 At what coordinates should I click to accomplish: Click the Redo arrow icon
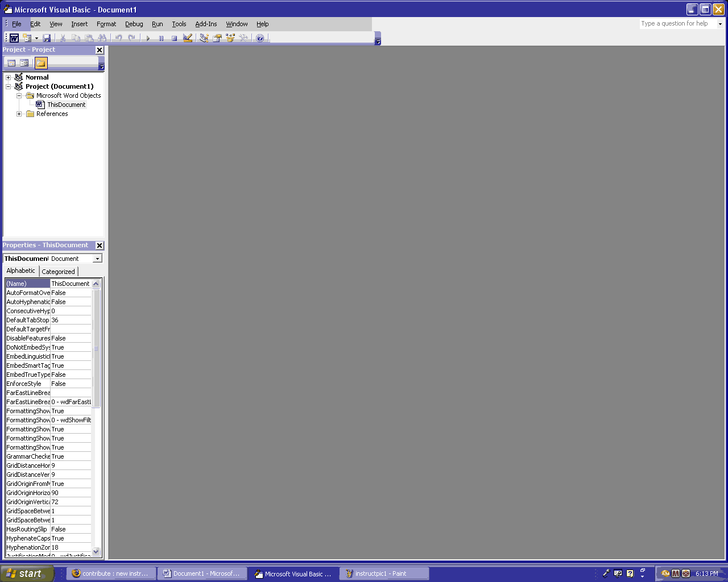pyautogui.click(x=132, y=38)
